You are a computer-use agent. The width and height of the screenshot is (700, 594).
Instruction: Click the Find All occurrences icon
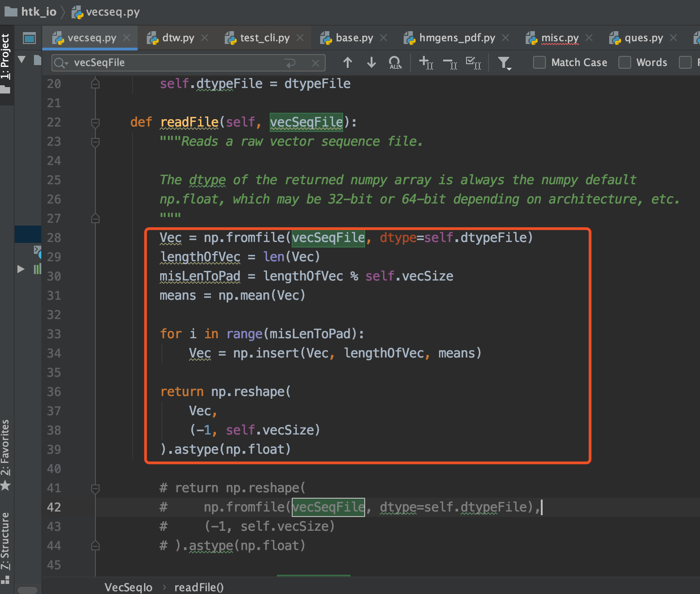394,62
